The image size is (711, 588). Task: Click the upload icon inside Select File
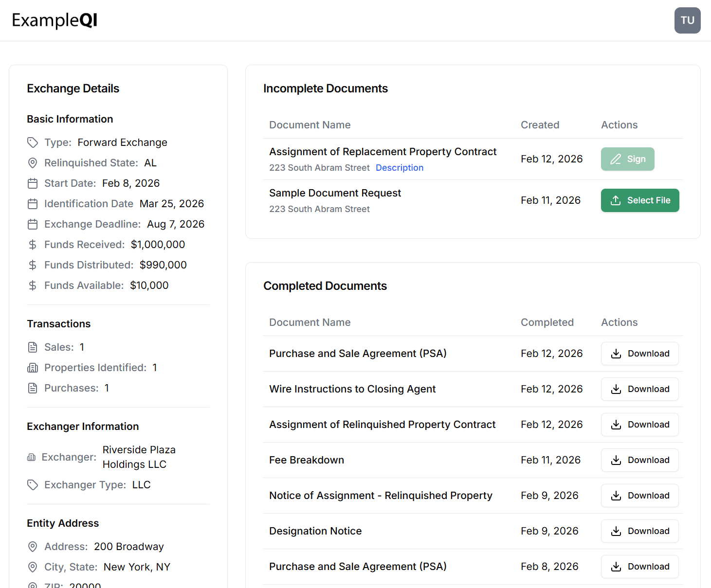617,200
